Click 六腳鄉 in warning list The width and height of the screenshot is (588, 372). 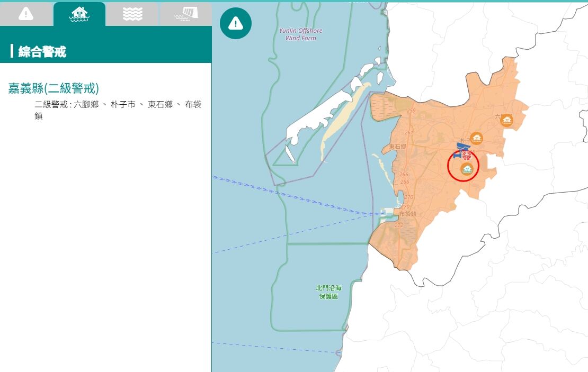click(86, 105)
